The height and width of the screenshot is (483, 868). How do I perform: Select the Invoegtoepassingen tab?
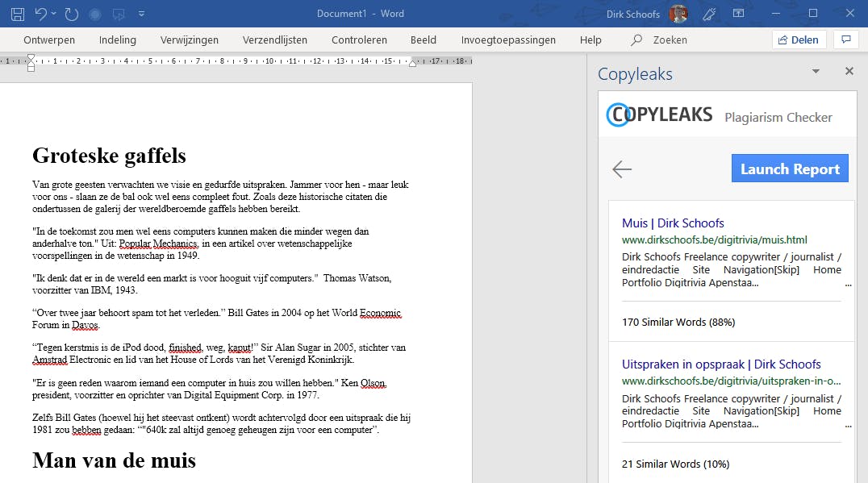(x=508, y=40)
